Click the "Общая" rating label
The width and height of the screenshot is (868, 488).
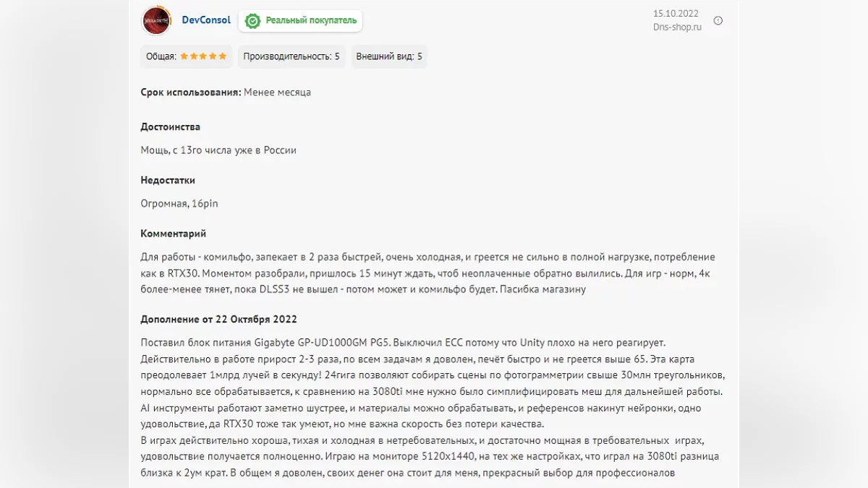point(161,56)
